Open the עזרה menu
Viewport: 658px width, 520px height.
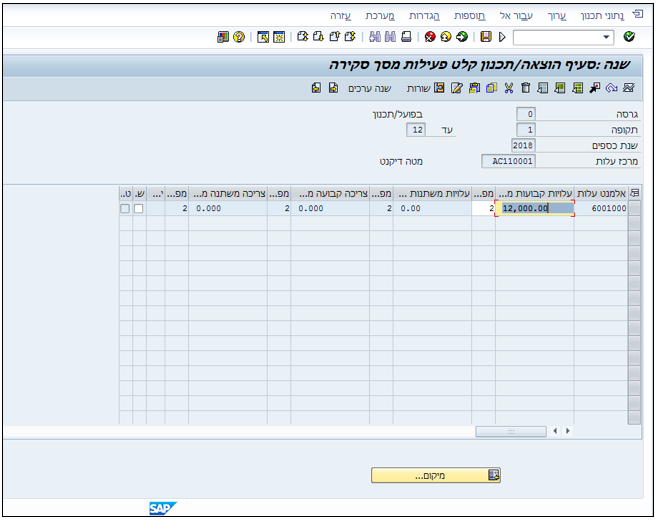click(340, 16)
